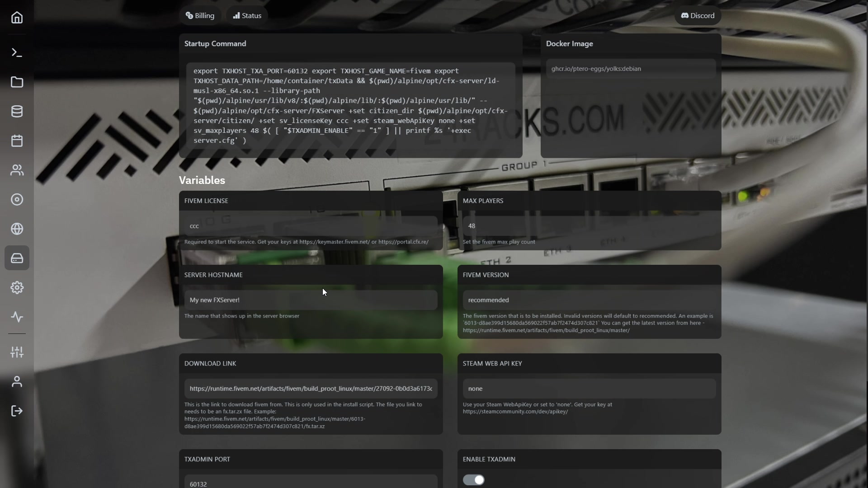Focus the txAdmin Port input field
Image resolution: width=868 pixels, height=488 pixels.
pos(311,482)
